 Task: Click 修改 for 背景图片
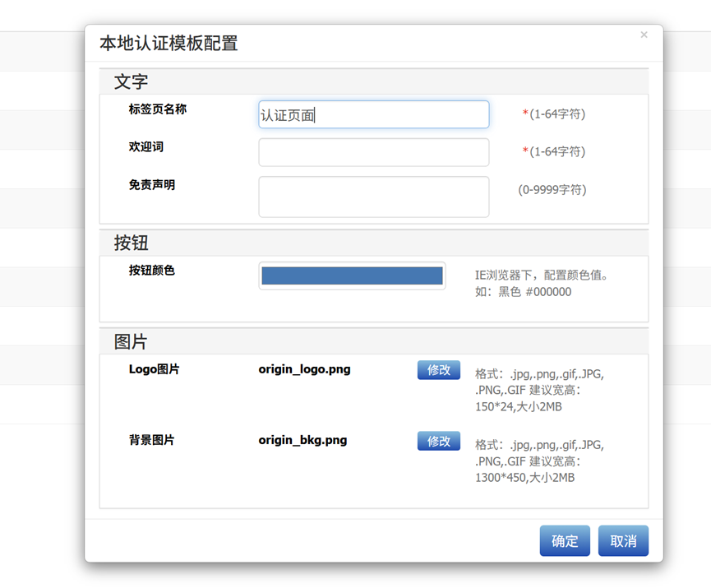pos(438,441)
